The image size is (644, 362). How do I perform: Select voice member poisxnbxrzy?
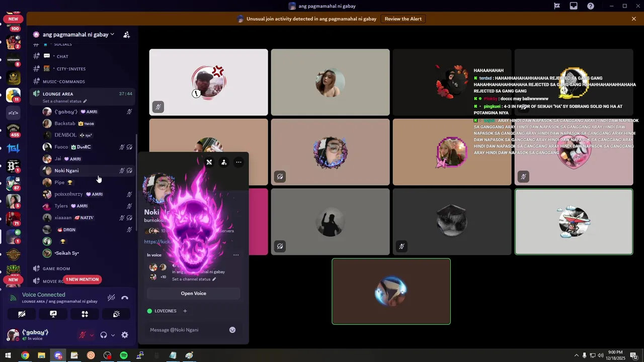(x=68, y=194)
